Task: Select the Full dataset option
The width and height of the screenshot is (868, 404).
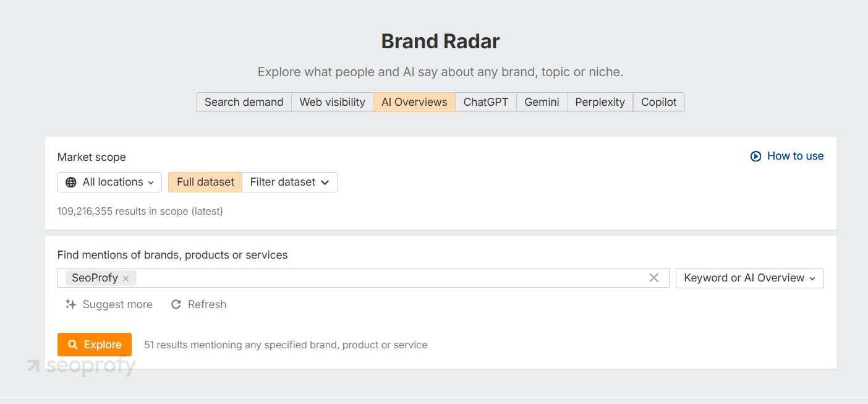Action: coord(205,182)
